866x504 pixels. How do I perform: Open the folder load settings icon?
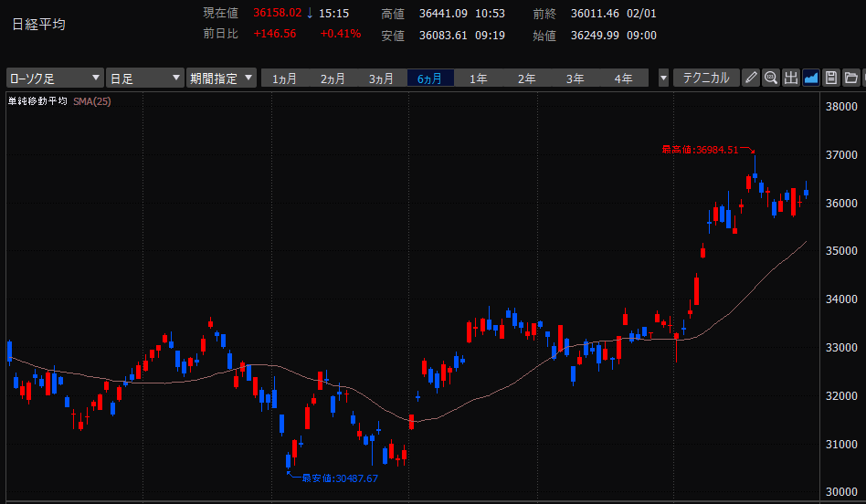point(851,78)
